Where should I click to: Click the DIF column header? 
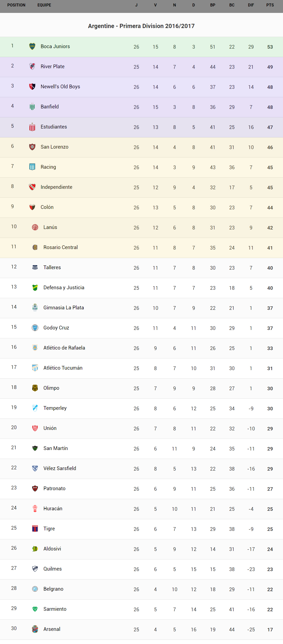(251, 5)
